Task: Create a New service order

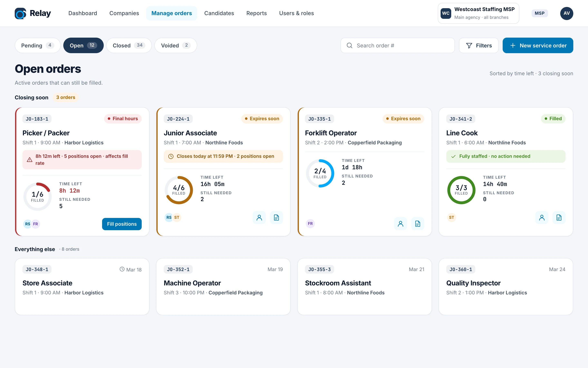Action: (x=538, y=45)
